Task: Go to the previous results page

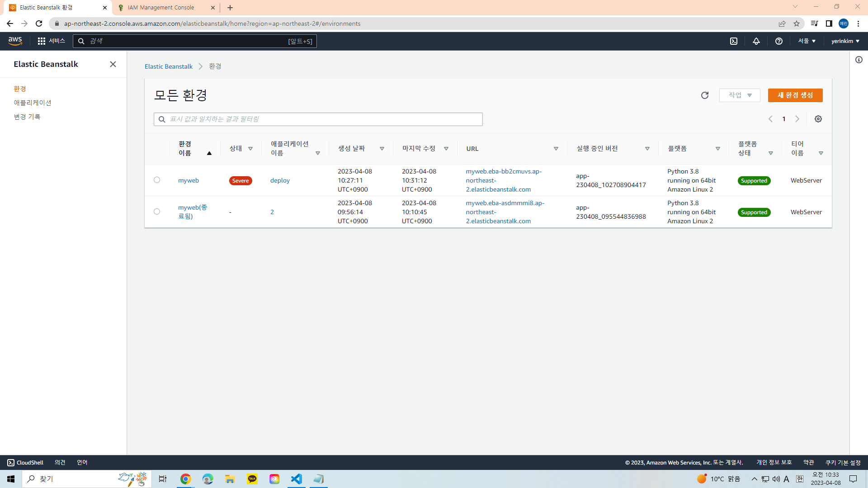Action: (x=770, y=119)
